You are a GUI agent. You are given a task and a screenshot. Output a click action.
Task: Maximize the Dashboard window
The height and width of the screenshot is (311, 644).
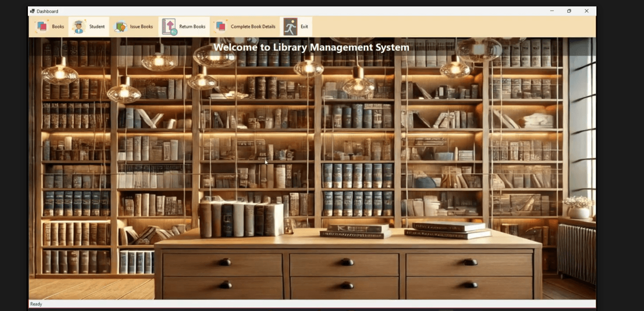(x=569, y=11)
